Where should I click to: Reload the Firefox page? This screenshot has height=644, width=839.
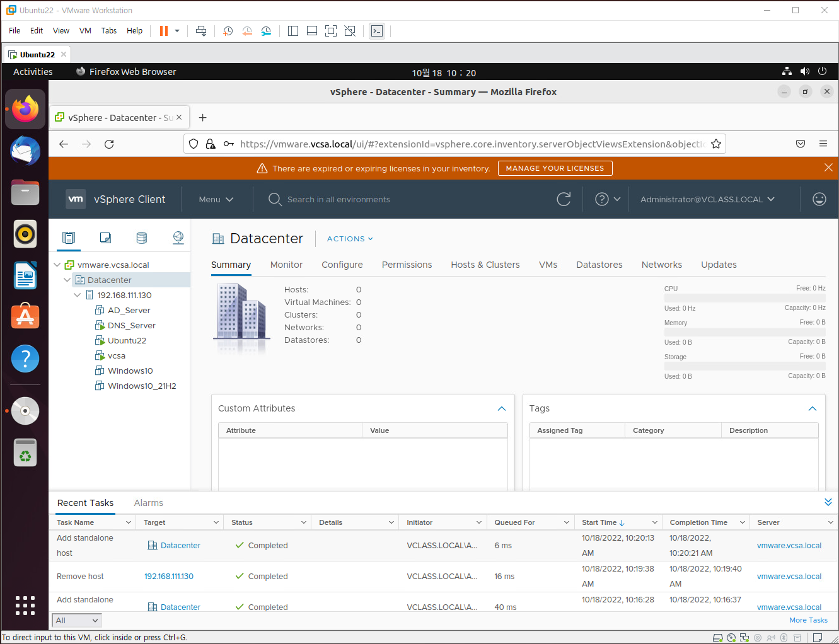click(109, 144)
